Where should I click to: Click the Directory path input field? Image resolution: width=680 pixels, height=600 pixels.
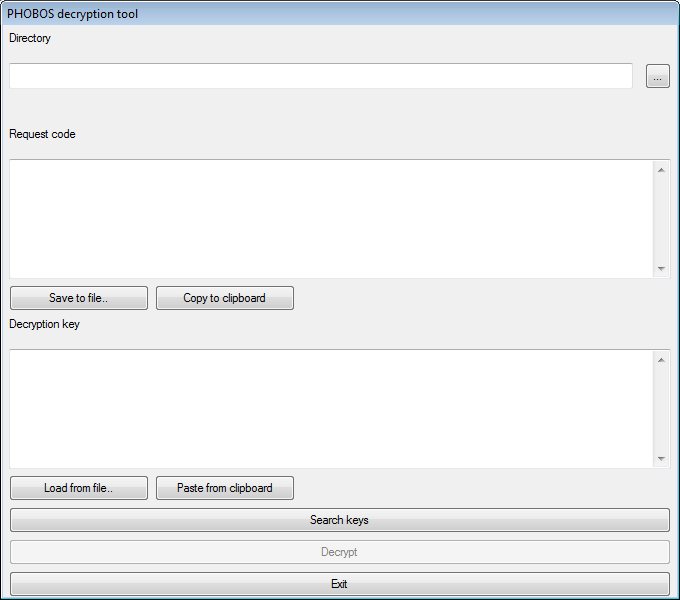tap(321, 76)
